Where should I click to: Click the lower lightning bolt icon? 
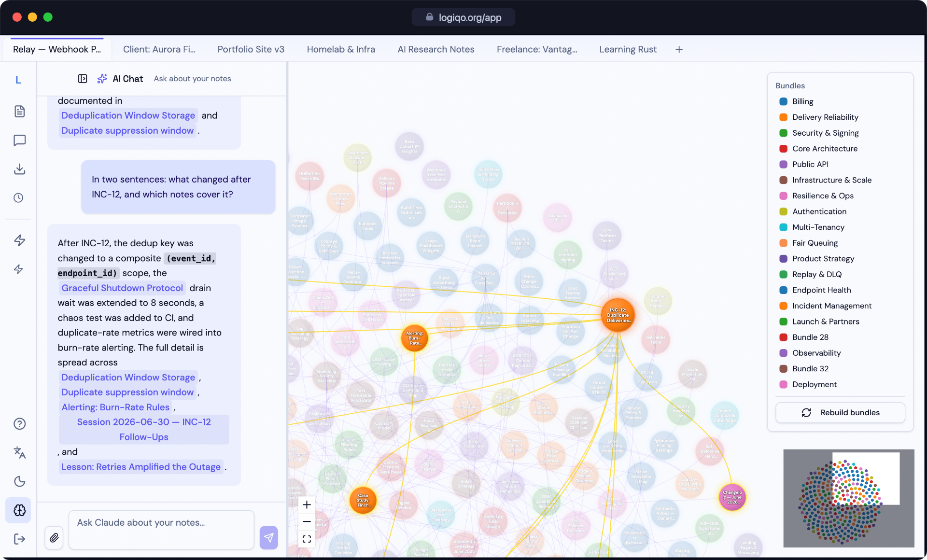18,269
